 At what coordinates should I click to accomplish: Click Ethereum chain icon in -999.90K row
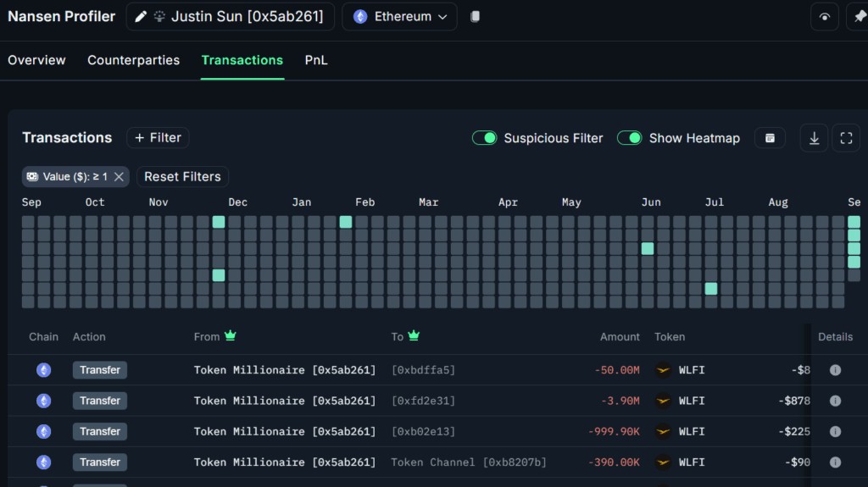pyautogui.click(x=44, y=431)
